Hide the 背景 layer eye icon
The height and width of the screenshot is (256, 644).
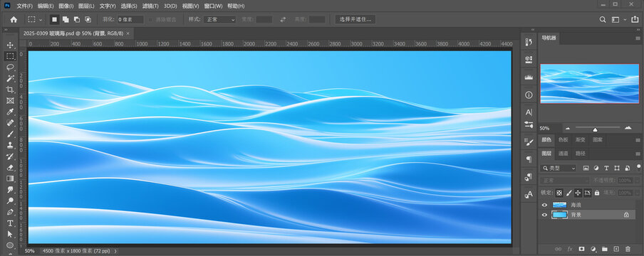[x=544, y=215]
